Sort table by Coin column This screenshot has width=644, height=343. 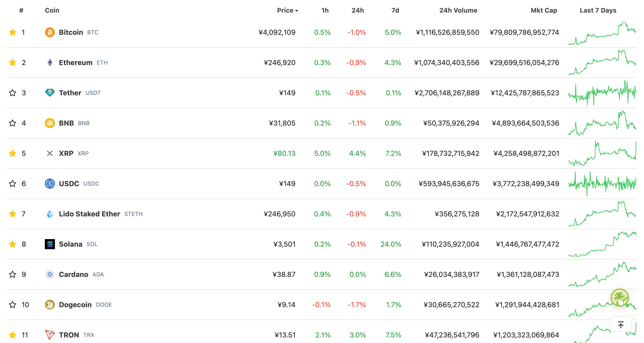(52, 10)
